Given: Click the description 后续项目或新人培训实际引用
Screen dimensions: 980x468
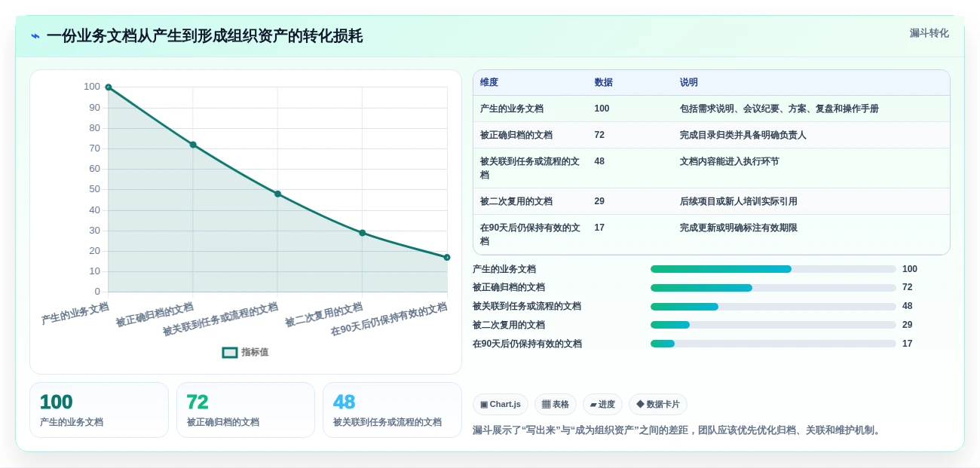Looking at the screenshot, I should coord(739,201).
